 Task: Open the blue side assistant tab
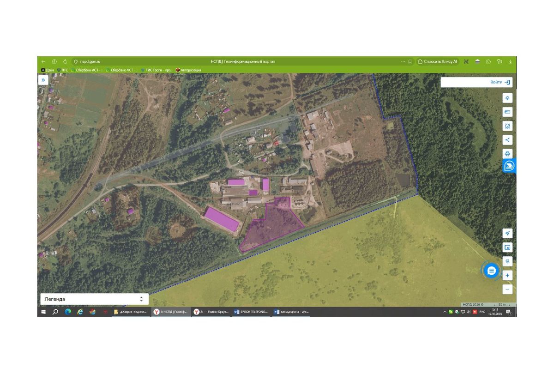(509, 166)
